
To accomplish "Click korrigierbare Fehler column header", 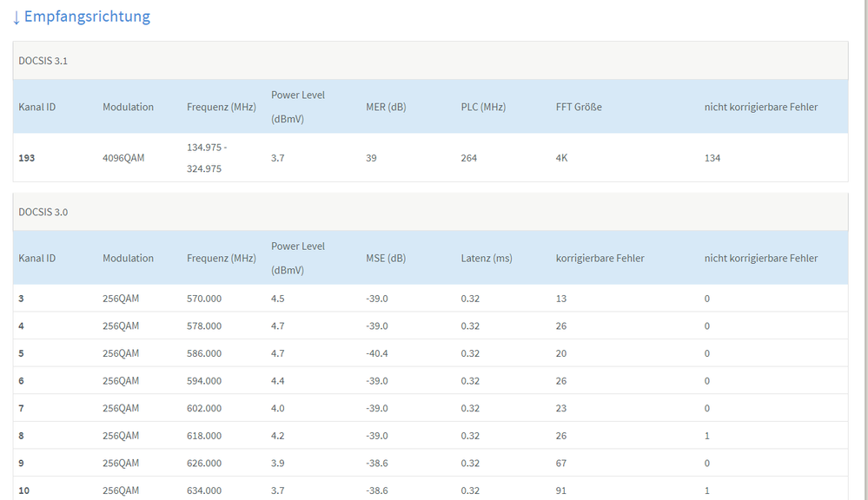I will tap(600, 258).
